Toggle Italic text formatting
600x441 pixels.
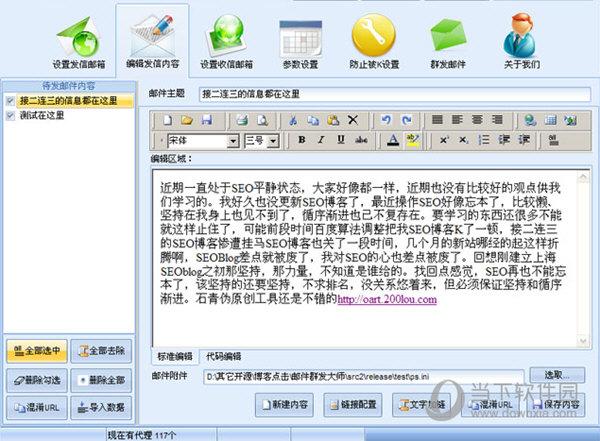pyautogui.click(x=319, y=140)
